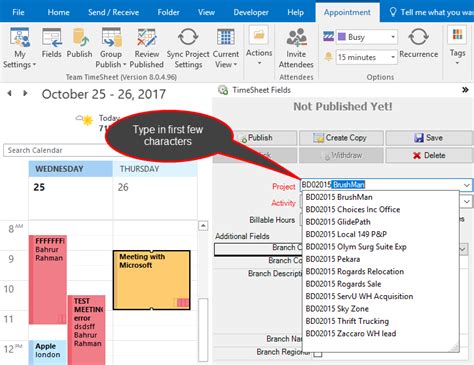
Task: Select BD02015 Local 149 P&P
Action: 380,234
